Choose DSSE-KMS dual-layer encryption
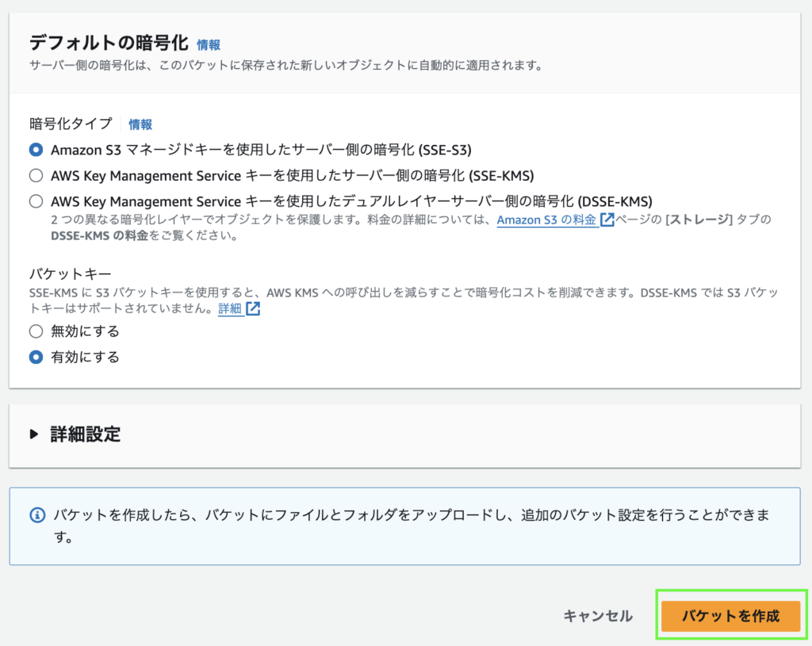 tap(36, 201)
